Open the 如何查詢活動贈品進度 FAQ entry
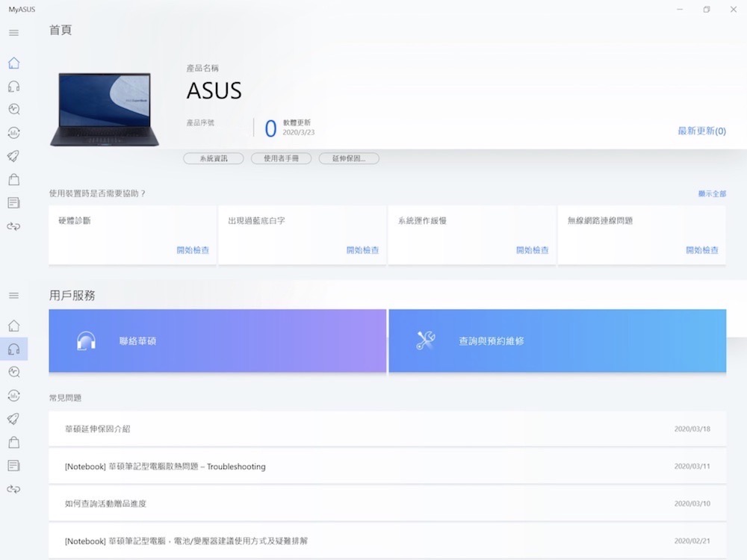 click(x=105, y=504)
